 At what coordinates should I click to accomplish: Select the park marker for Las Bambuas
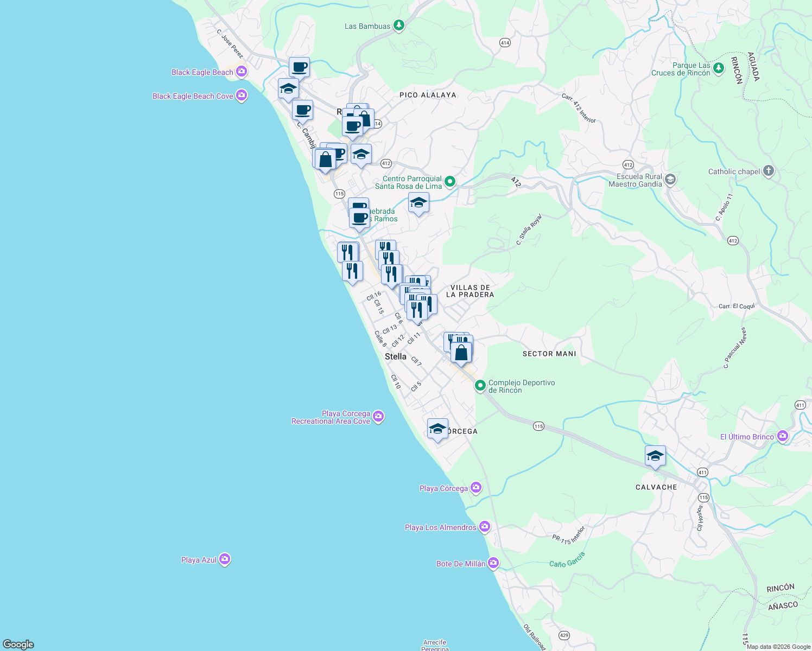click(x=398, y=25)
